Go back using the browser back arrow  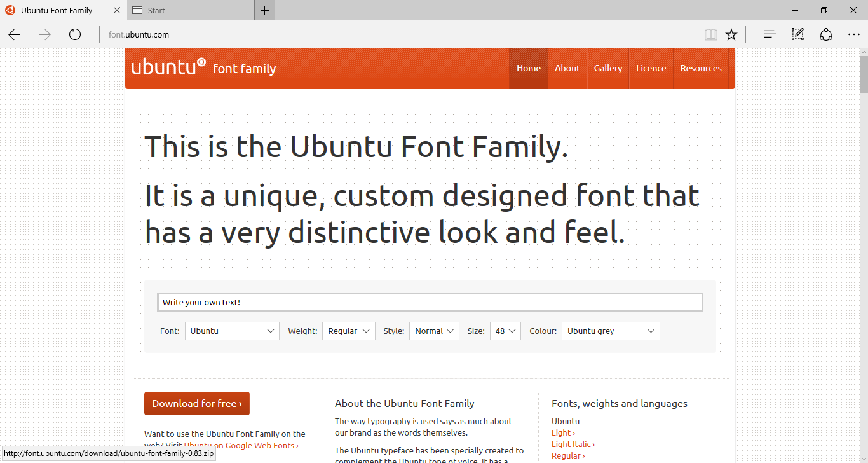15,34
